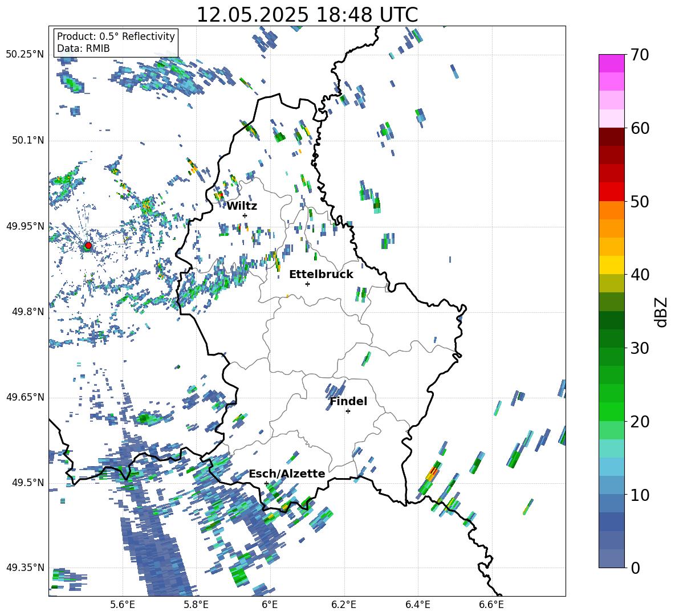Click the 0 value on the colorbar

click(x=635, y=568)
